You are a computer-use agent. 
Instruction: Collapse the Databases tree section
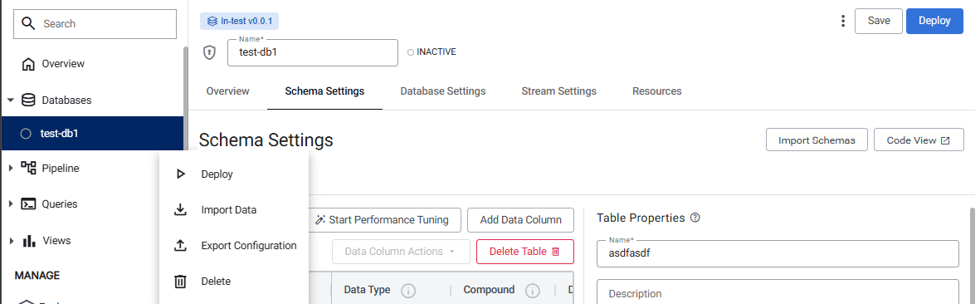click(11, 100)
